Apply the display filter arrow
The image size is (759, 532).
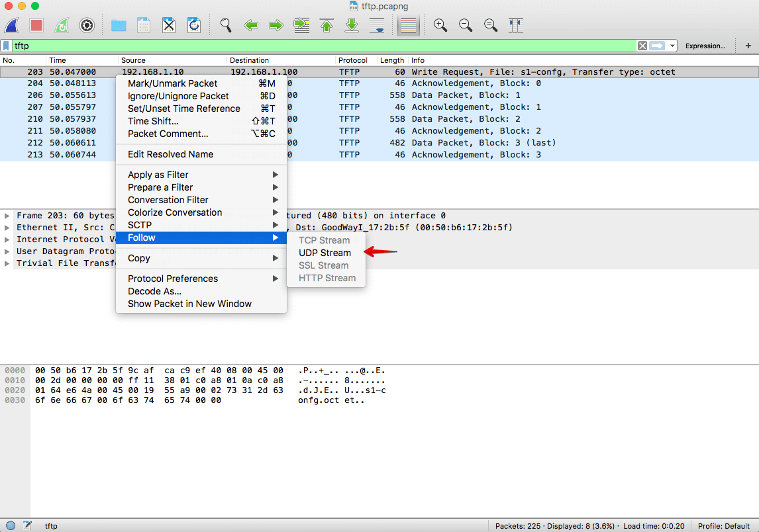(657, 46)
